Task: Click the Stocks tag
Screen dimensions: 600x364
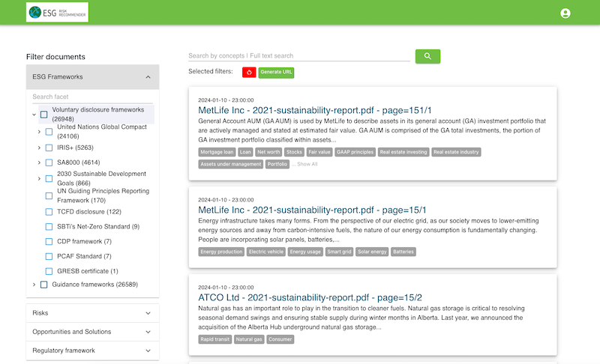Action: coord(294,152)
